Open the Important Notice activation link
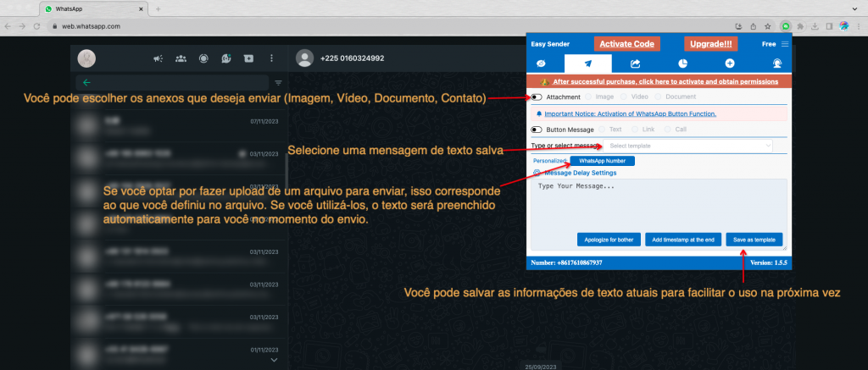 pos(631,113)
